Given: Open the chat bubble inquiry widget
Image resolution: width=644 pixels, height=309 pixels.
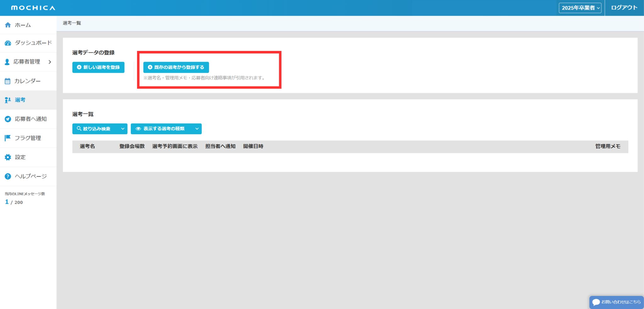Looking at the screenshot, I should tap(616, 302).
